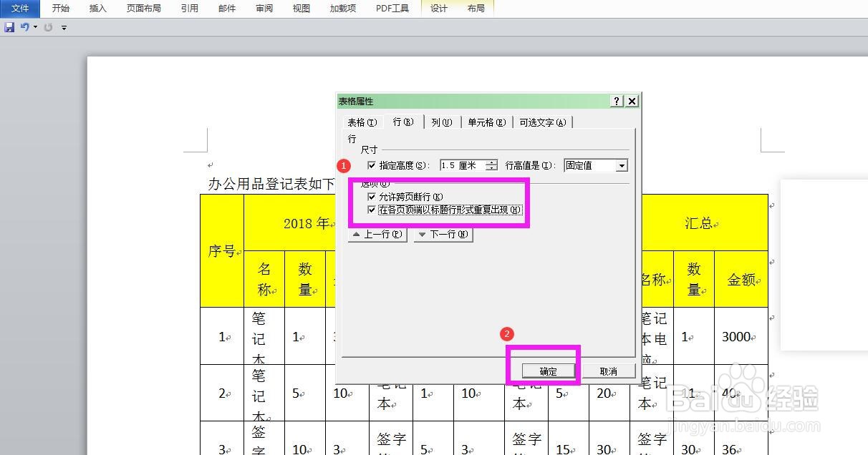Uncheck 允许跨页断行 option

[372, 197]
